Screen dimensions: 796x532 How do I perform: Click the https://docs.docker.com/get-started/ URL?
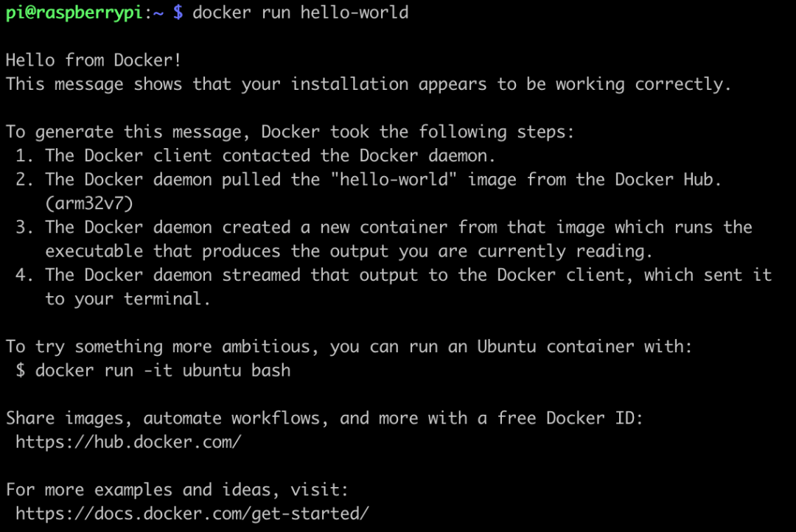click(x=192, y=514)
